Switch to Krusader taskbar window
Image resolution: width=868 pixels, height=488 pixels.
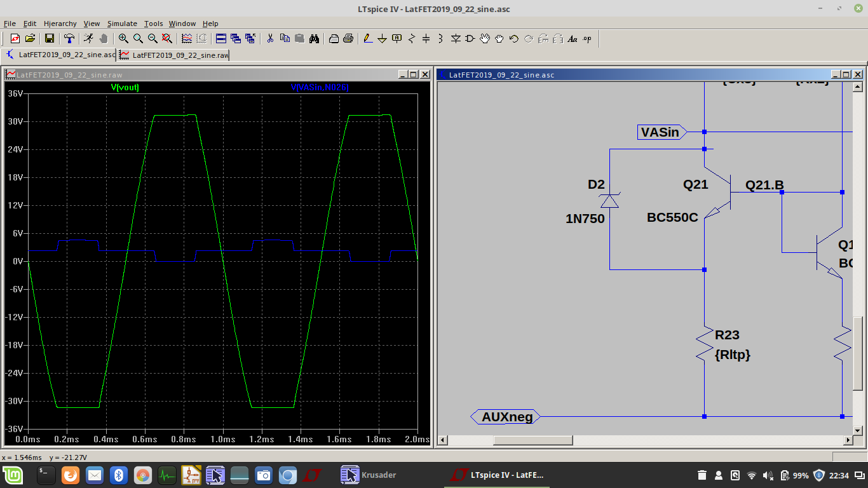pyautogui.click(x=368, y=475)
